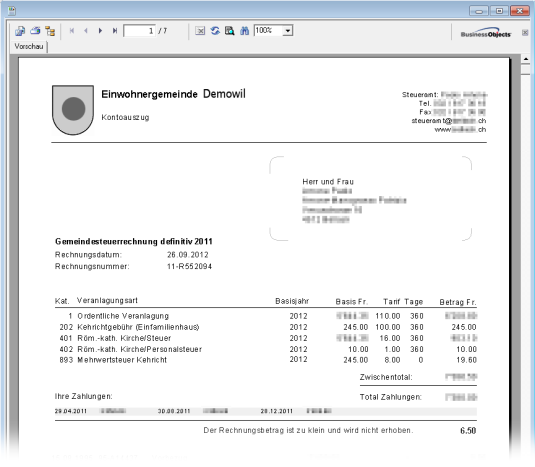Click row 'Röm.-kath. Kirche/Steuer'

click(x=266, y=338)
